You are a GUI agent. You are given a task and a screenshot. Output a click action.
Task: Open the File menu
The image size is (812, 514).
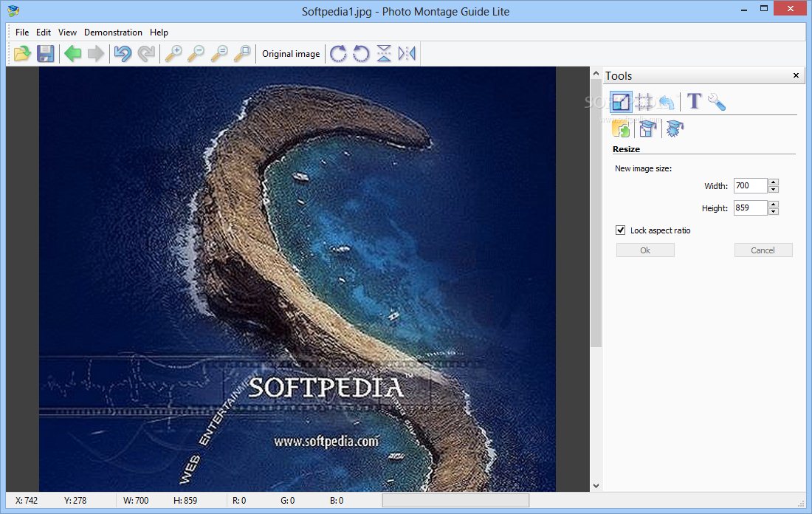click(x=22, y=32)
